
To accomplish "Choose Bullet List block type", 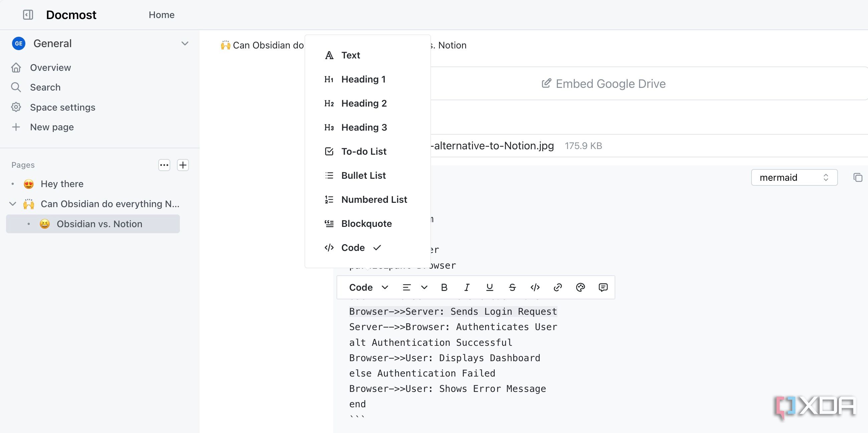I will [367, 175].
